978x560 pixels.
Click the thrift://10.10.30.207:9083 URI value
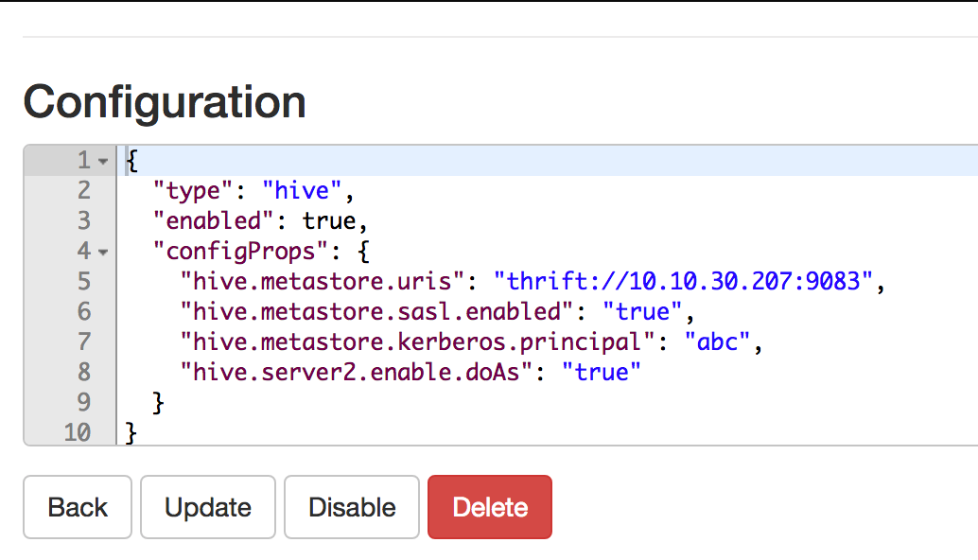683,281
